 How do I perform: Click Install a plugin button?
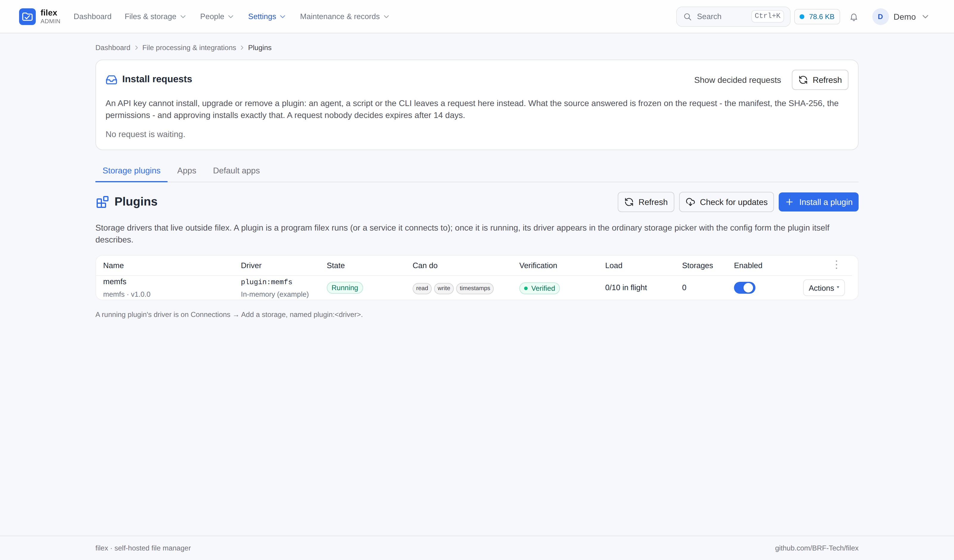818,202
